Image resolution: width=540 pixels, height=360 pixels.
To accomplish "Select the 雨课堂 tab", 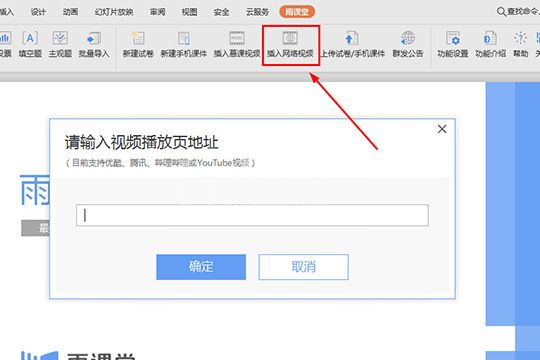I will [x=297, y=12].
